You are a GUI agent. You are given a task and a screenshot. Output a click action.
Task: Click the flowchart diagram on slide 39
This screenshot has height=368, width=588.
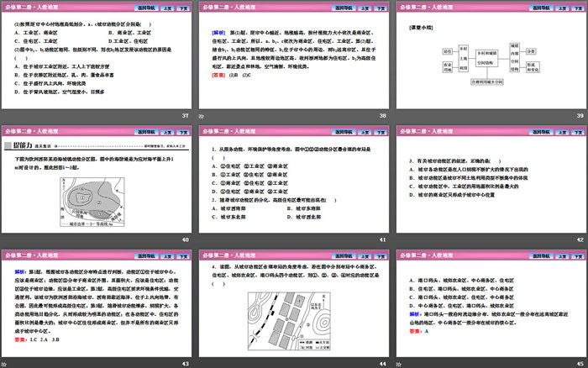point(491,64)
